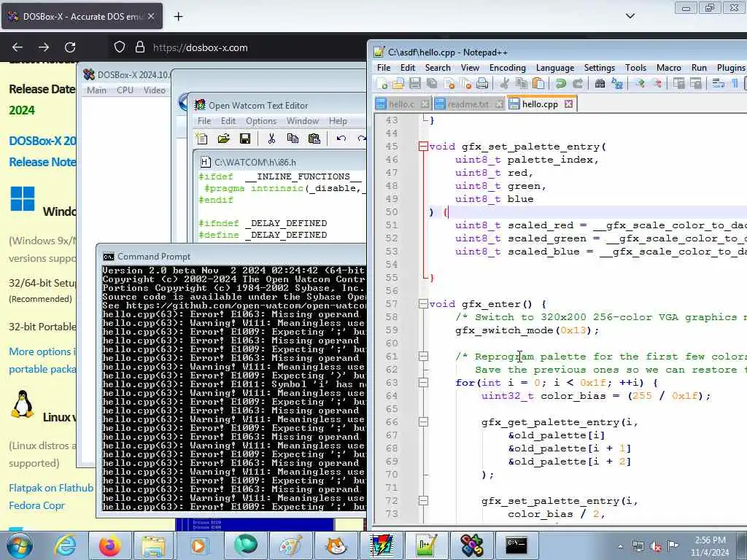This screenshot has height=560, width=747.
Task: Show hidden tray icons arrow in taskbar
Action: (x=620, y=547)
